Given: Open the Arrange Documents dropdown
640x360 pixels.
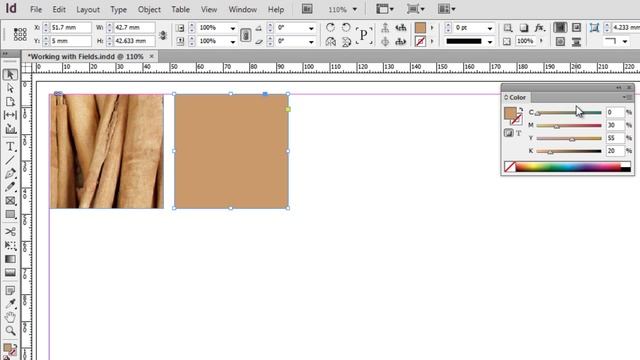Looking at the screenshot, I should pyautogui.click(x=447, y=9).
